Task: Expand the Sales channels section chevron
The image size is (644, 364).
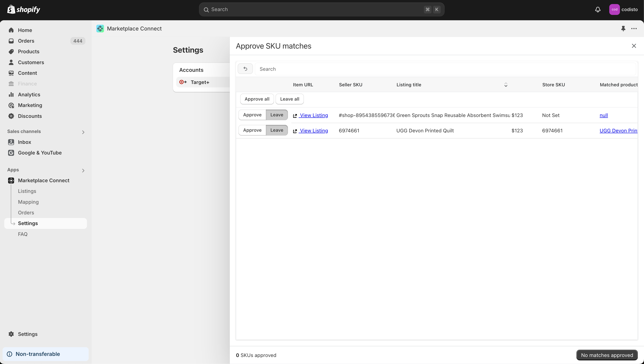Action: click(83, 132)
